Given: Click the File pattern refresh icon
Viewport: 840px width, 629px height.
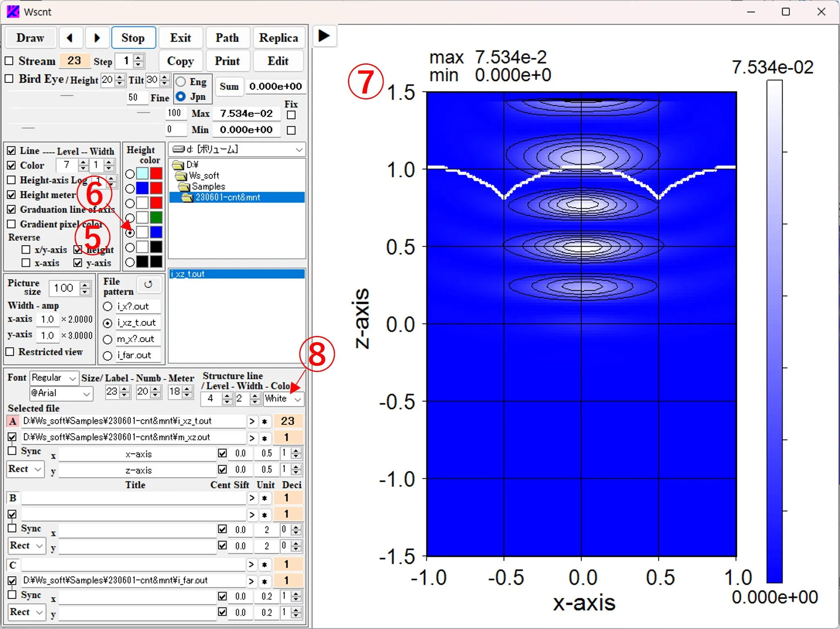Looking at the screenshot, I should [x=148, y=284].
